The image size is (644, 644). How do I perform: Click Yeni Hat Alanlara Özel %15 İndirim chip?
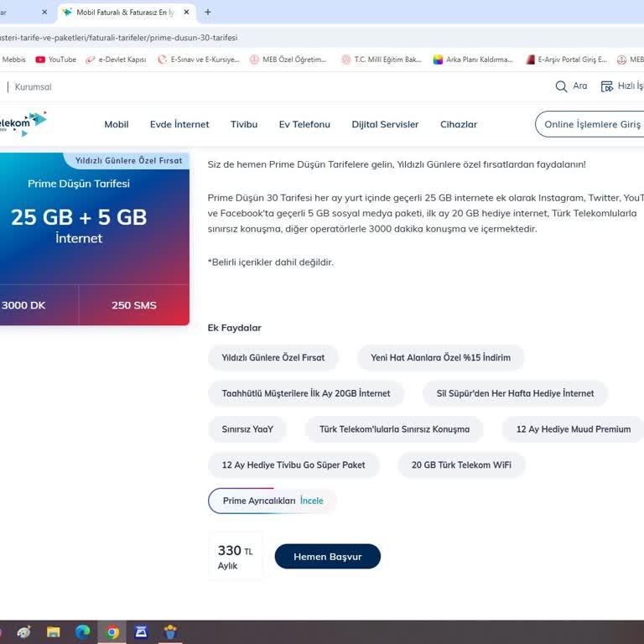tap(441, 358)
